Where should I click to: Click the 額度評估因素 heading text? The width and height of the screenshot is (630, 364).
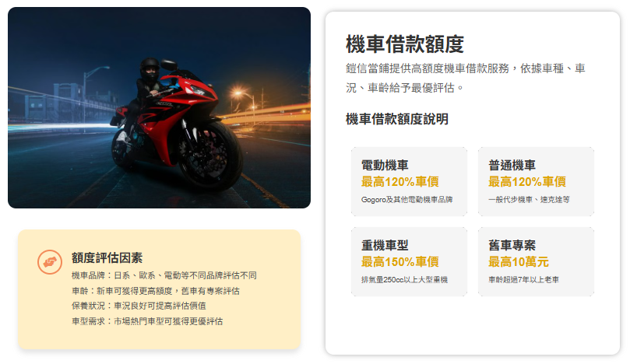pyautogui.click(x=107, y=257)
